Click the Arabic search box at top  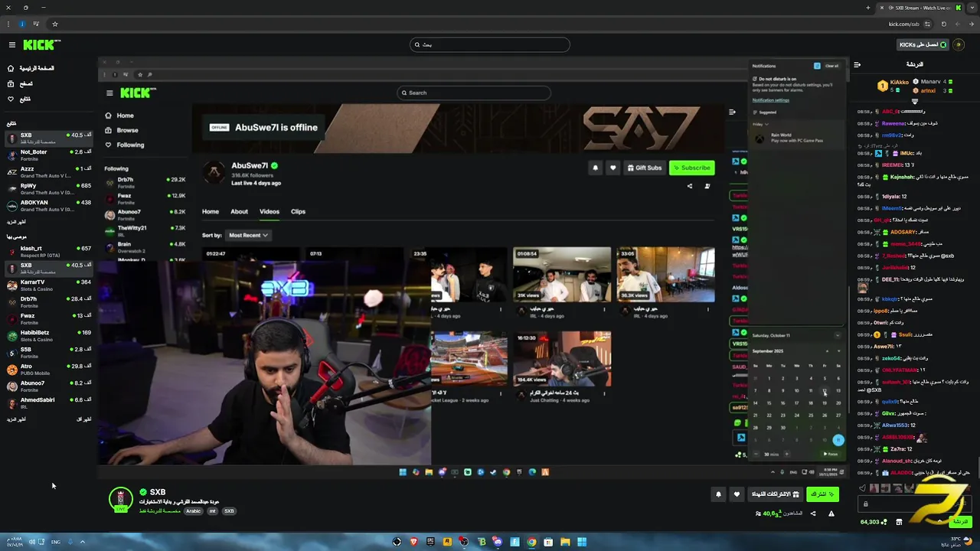click(x=490, y=44)
